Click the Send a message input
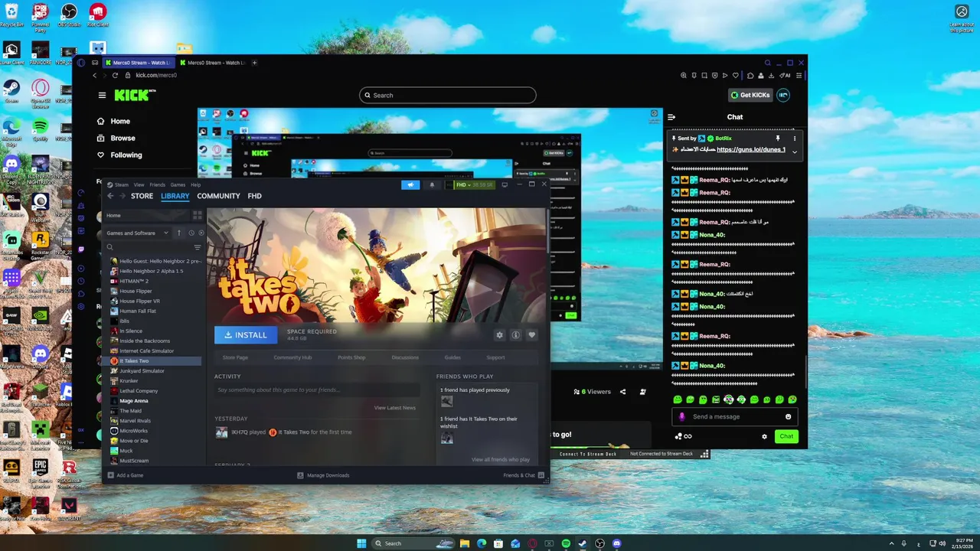The height and width of the screenshot is (551, 980). pyautogui.click(x=735, y=416)
